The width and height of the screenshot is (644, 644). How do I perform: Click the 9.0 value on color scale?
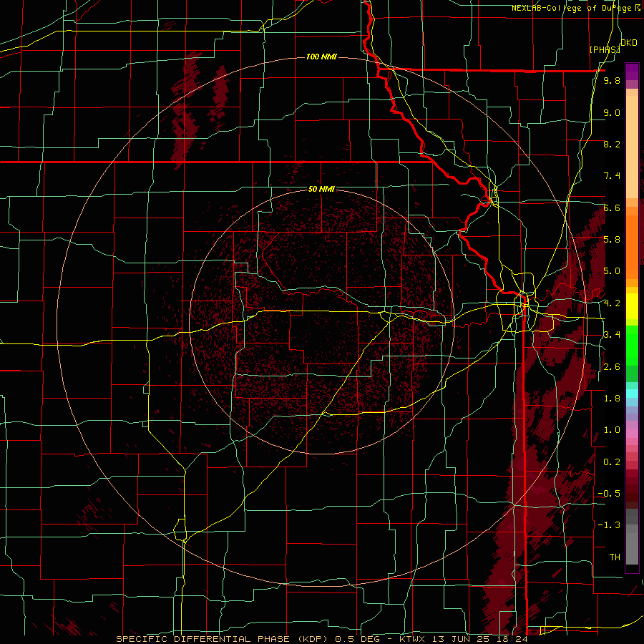tap(612, 112)
